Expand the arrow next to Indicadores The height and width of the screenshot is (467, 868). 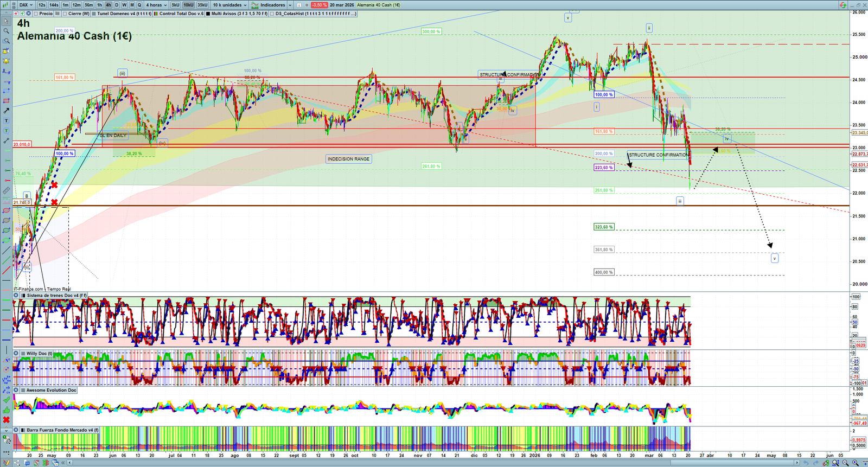(290, 5)
